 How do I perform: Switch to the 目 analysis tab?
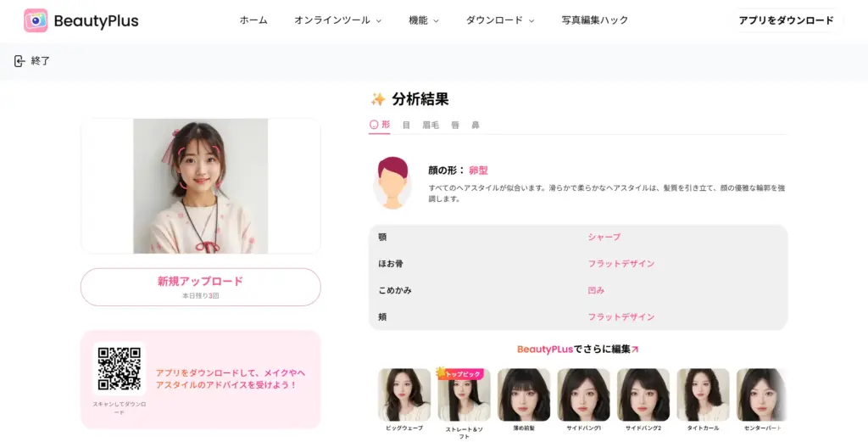(406, 125)
